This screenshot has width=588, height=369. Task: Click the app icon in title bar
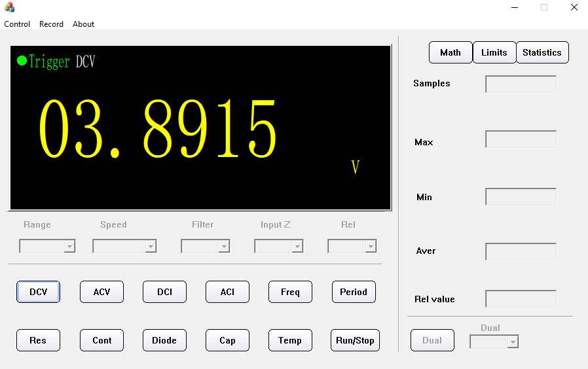click(9, 7)
